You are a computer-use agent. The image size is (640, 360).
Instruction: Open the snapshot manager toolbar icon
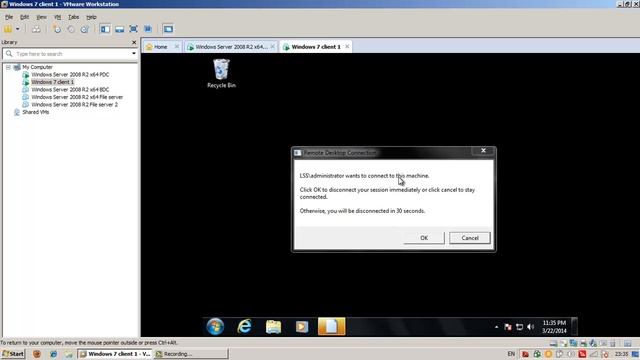(85, 29)
